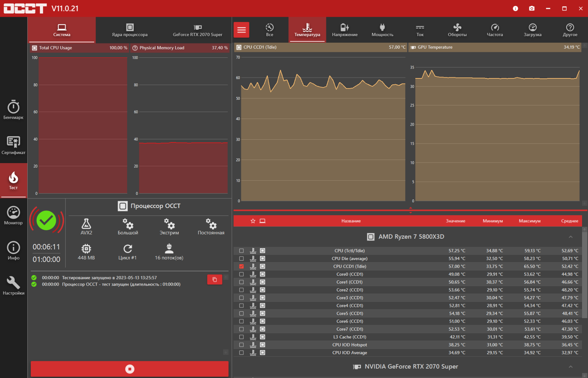Select Постоянная load type option
This screenshot has height=378, width=588.
click(x=211, y=226)
